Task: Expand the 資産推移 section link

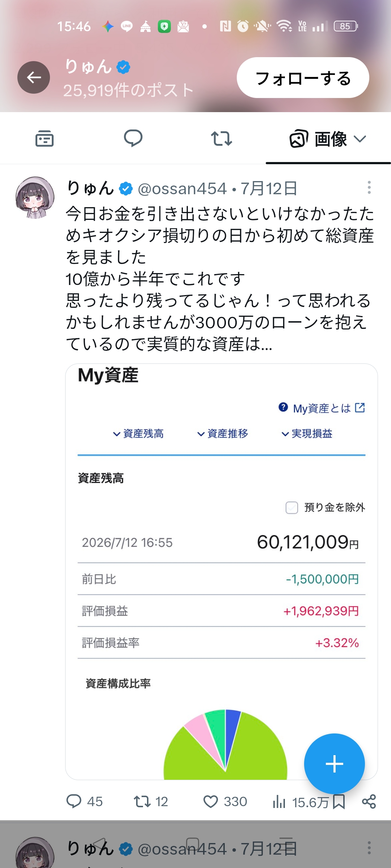Action: [x=223, y=433]
